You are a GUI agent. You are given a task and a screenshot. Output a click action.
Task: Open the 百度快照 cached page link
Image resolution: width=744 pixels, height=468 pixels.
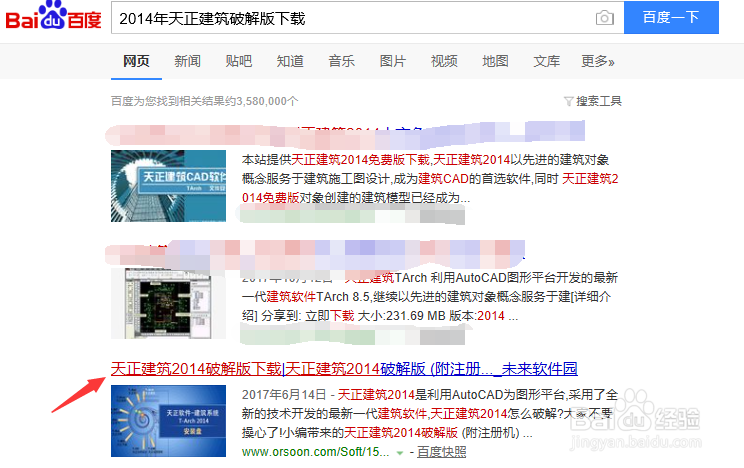pos(442,452)
